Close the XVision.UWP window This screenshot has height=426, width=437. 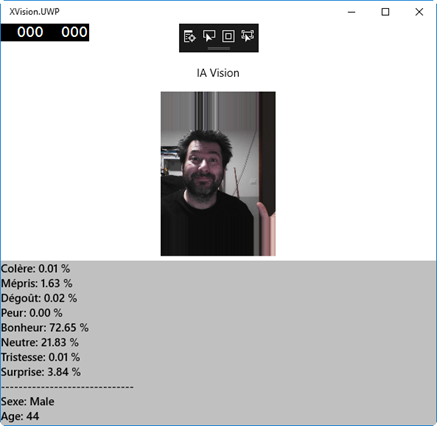[419, 12]
